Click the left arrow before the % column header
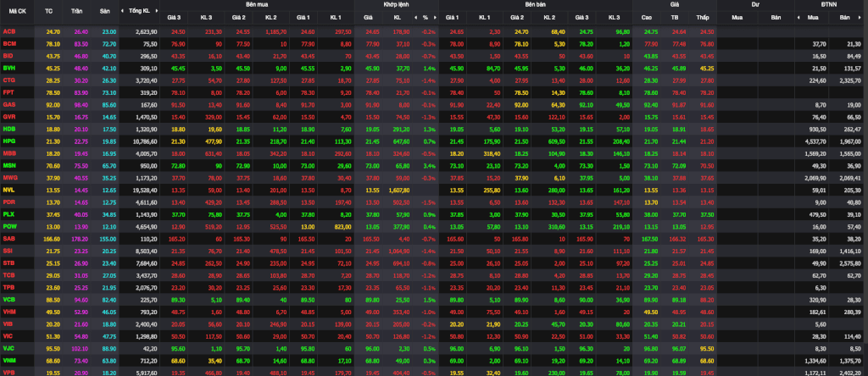Viewport: 868px width, 376px height. [416, 18]
